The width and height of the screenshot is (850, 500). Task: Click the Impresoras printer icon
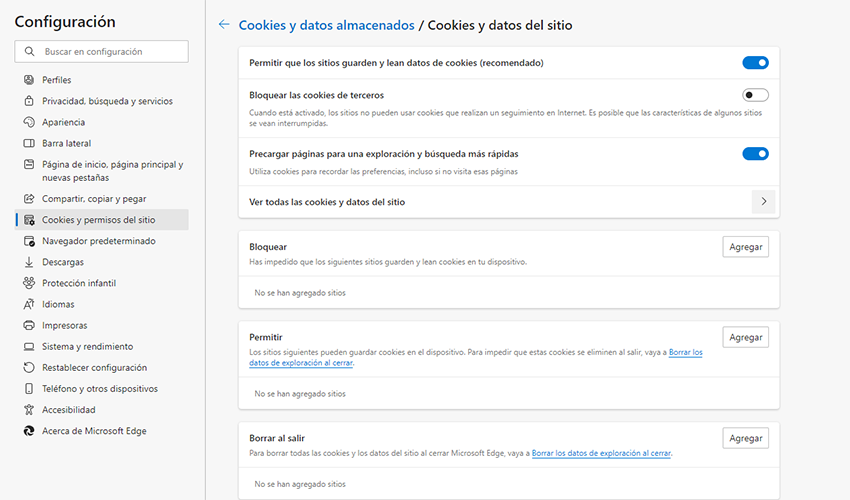pyautogui.click(x=29, y=325)
